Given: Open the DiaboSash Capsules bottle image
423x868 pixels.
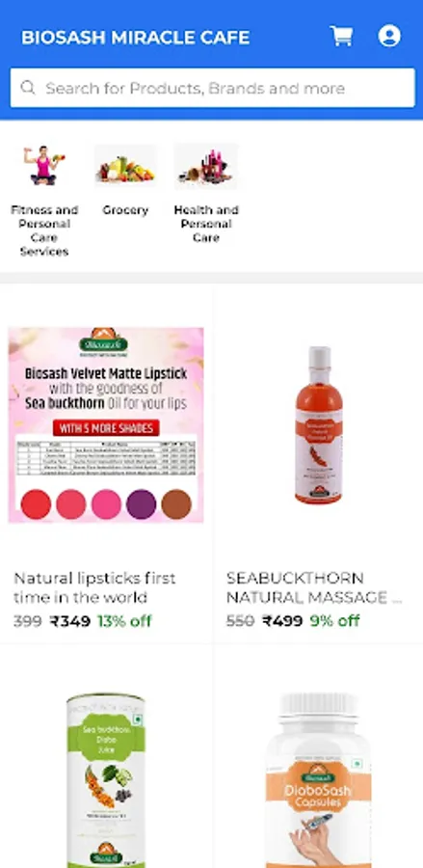Looking at the screenshot, I should (318, 779).
